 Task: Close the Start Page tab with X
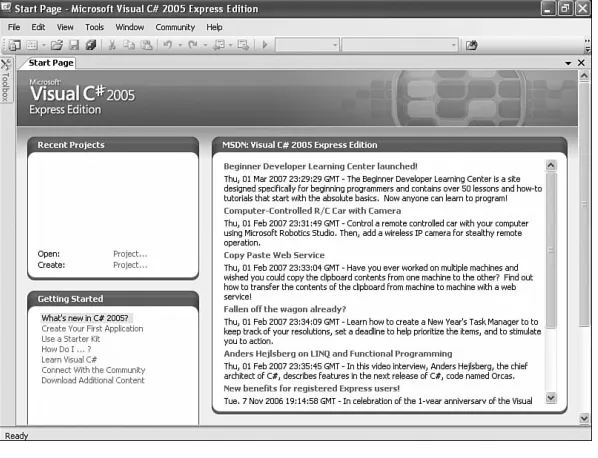[581, 63]
